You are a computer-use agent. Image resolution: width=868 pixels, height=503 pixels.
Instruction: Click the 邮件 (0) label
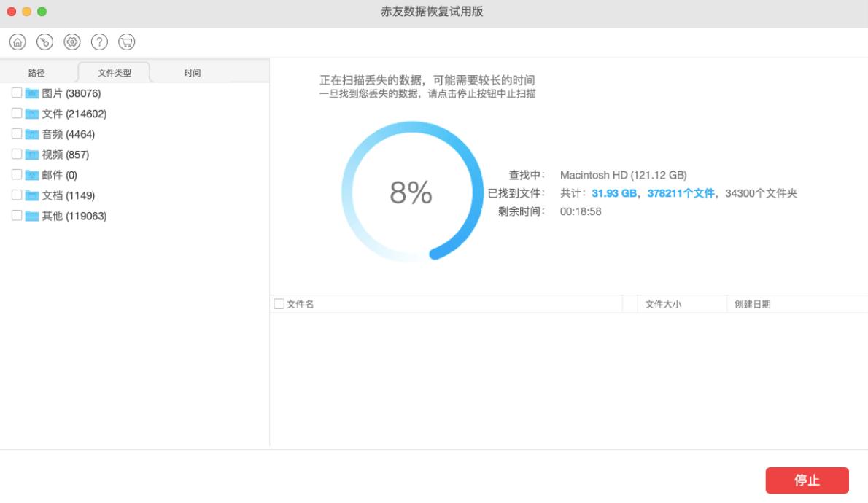point(59,176)
